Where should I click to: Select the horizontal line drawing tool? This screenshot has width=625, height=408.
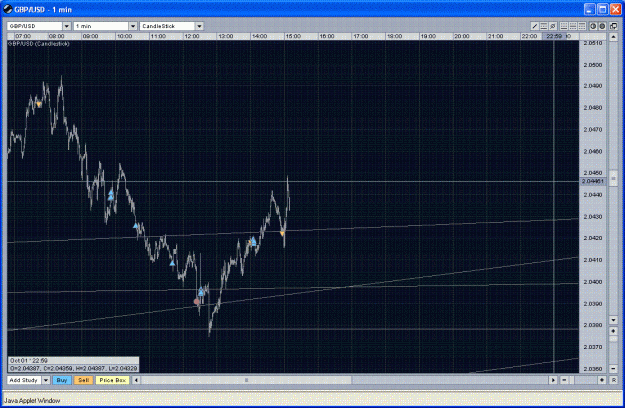(544, 26)
